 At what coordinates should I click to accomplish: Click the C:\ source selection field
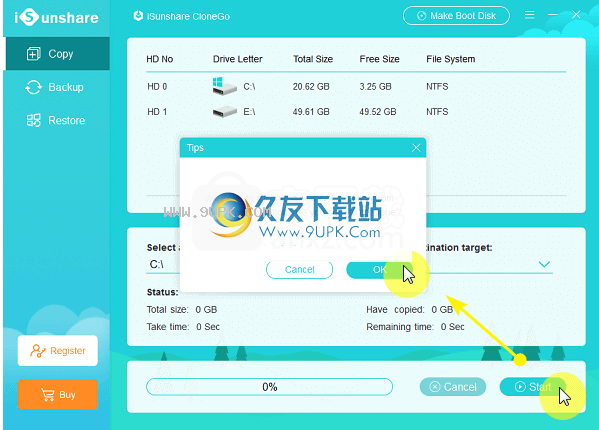pos(163,264)
